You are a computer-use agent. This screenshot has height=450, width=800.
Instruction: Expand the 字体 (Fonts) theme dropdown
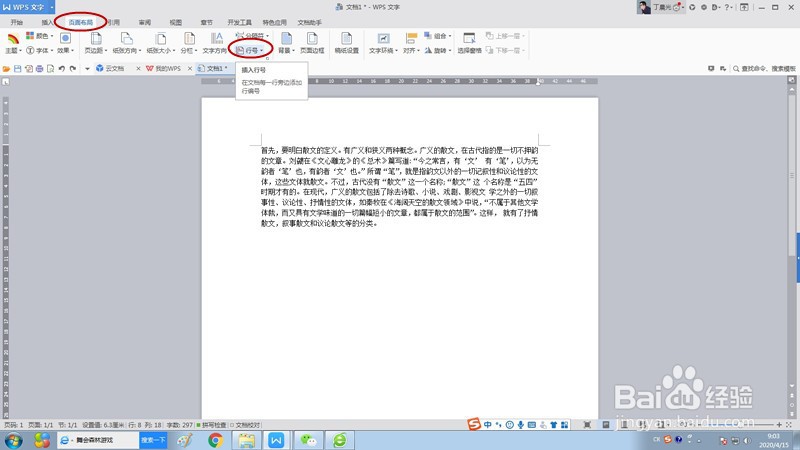(39, 51)
